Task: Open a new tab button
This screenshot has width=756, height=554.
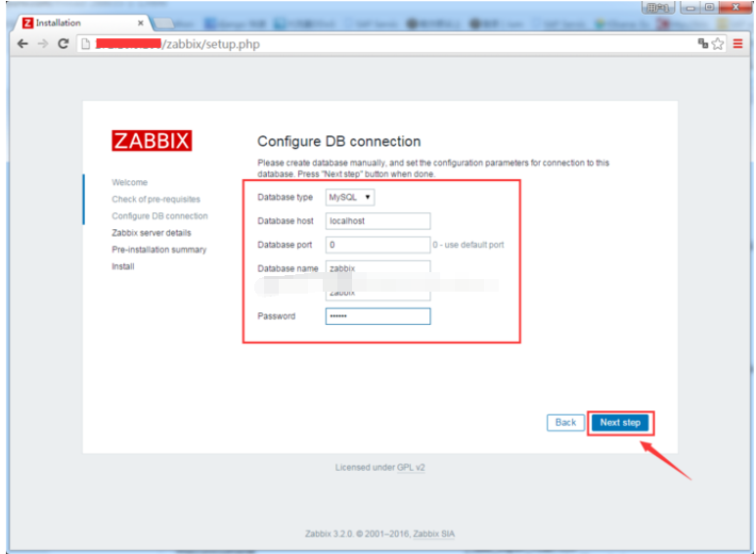Action: [163, 23]
